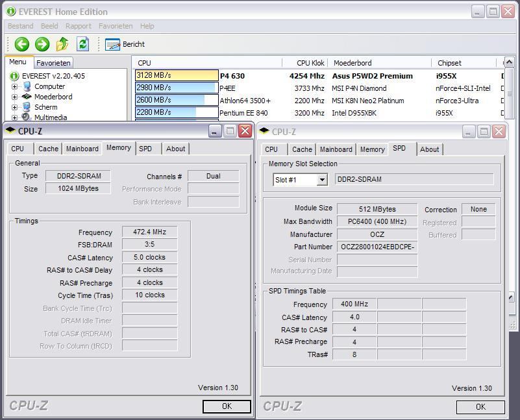Viewport: 520px width, 420px height.
Task: Open the Favorieten menu
Action: click(x=116, y=26)
